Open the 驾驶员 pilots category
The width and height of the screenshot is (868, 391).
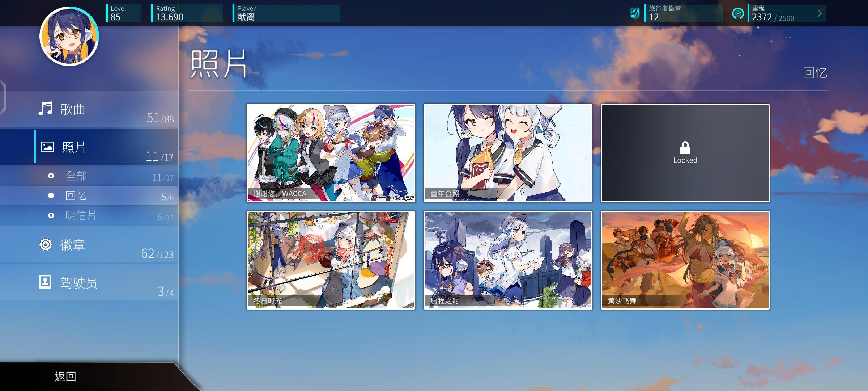[x=89, y=282]
